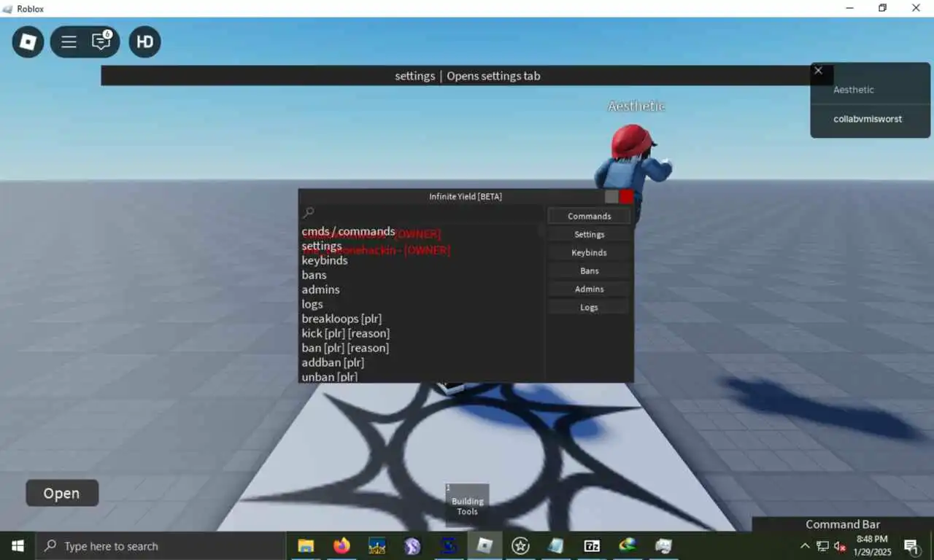Screen dimensions: 934x560
Task: Select the 'ban [plr] [reason]' command
Action: (x=345, y=348)
